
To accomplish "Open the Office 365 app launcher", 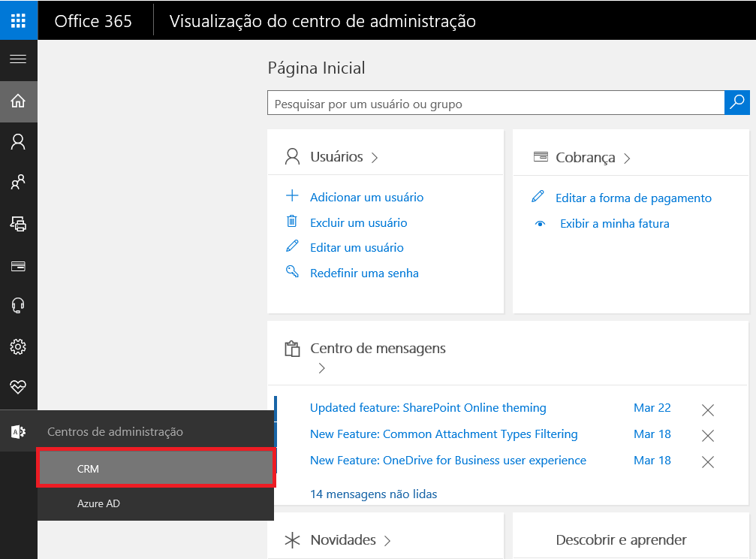I will point(18,20).
